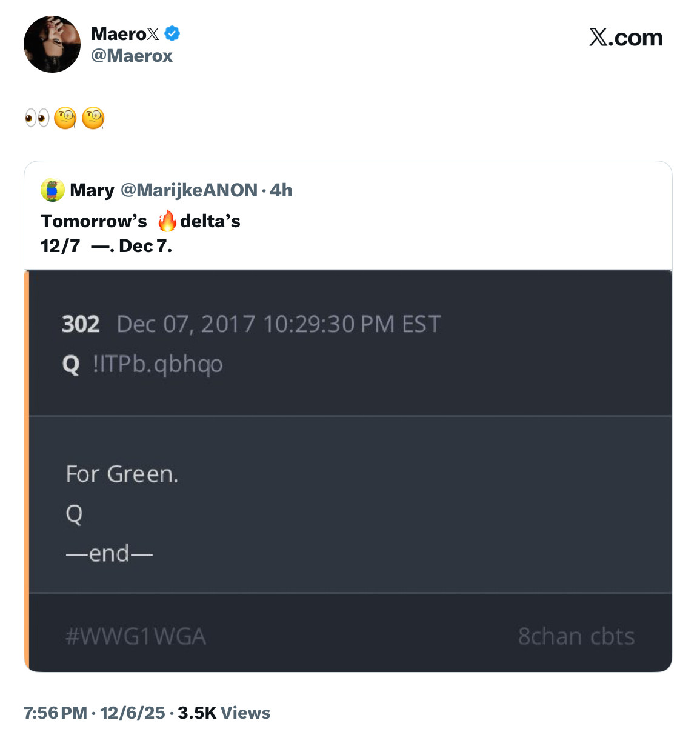Click the #WWG1WGA hashtag text
This screenshot has width=700, height=735.
[136, 636]
